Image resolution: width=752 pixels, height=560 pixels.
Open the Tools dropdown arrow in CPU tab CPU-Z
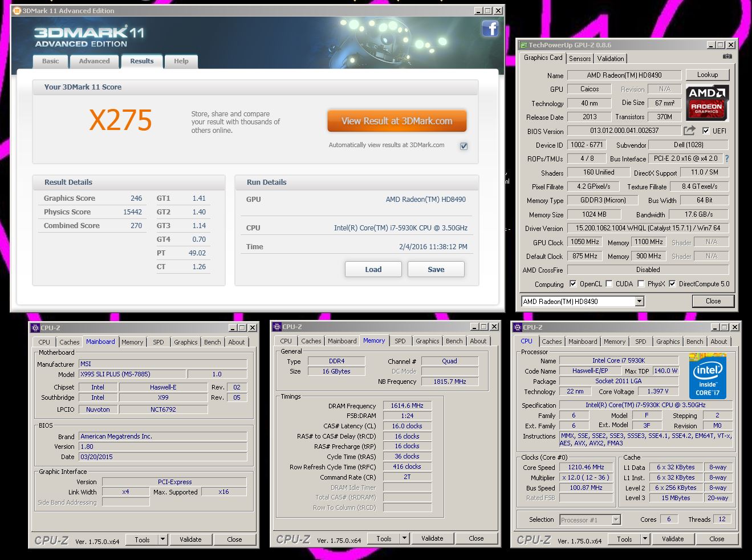(x=645, y=538)
